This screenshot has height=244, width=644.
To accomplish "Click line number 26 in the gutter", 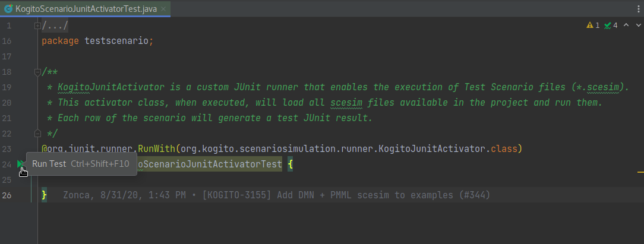I will point(7,195).
